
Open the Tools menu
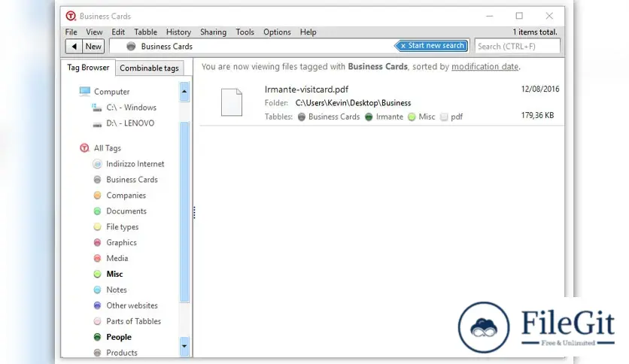tap(245, 32)
